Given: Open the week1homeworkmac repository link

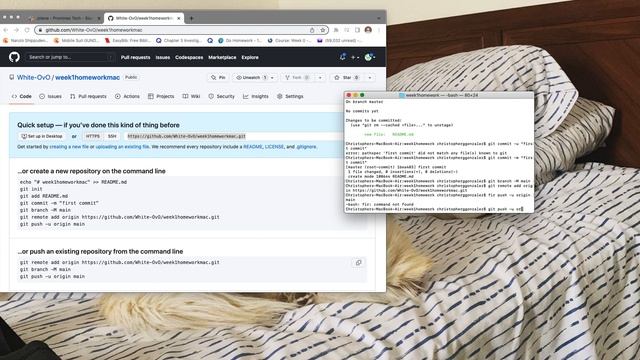Looking at the screenshot, I should pos(87,77).
